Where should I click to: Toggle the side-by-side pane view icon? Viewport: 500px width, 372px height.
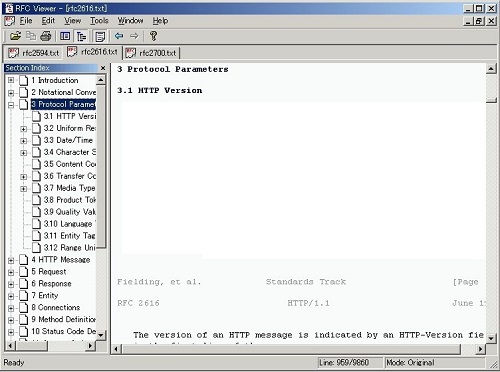[65, 36]
